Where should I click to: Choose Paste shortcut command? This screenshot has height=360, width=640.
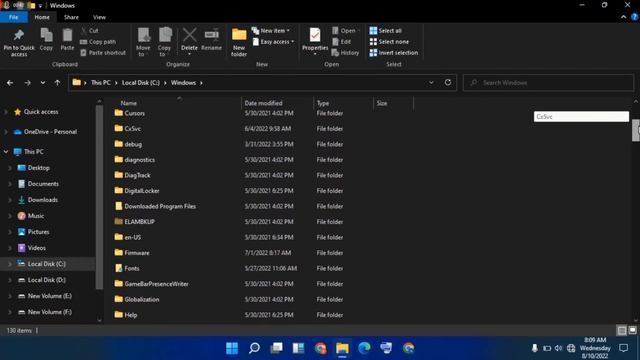(103, 53)
